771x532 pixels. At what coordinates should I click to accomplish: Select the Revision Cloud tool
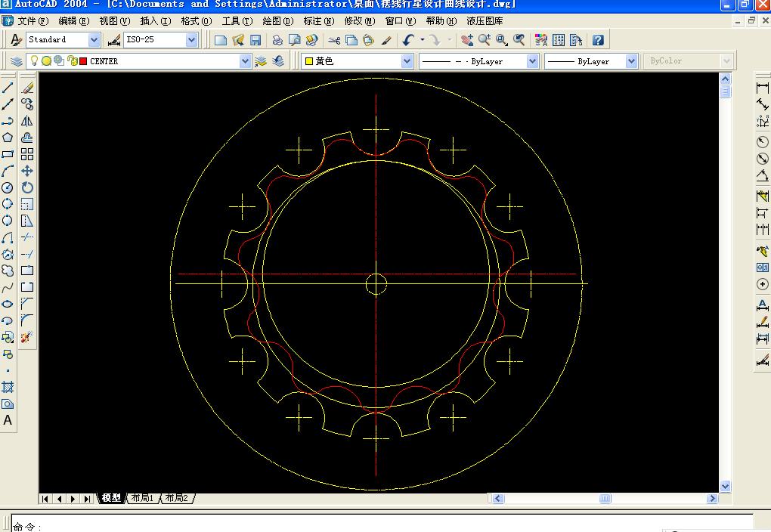(x=8, y=271)
